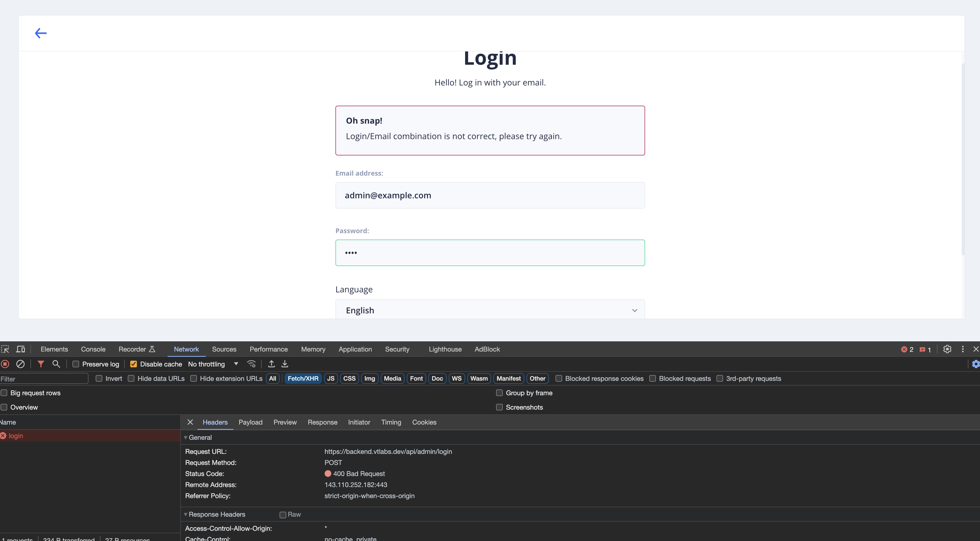Filter by CSS requests

pos(349,379)
